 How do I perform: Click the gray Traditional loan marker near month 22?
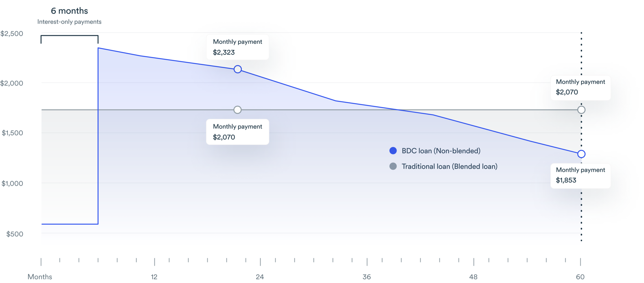(238, 110)
